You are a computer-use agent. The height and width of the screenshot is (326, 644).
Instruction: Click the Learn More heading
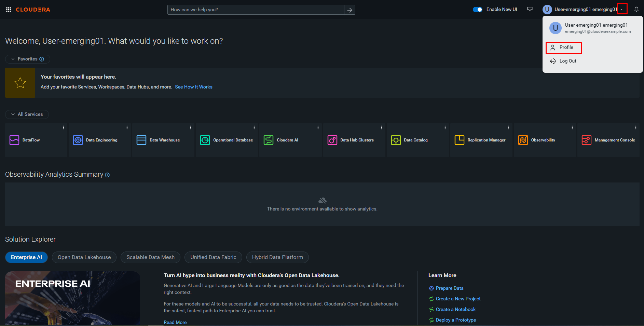[442, 275]
